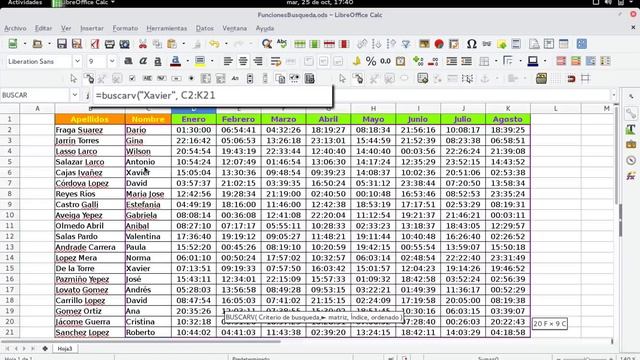The image size is (640, 360).
Task: Open the Formato menu
Action: point(125,28)
